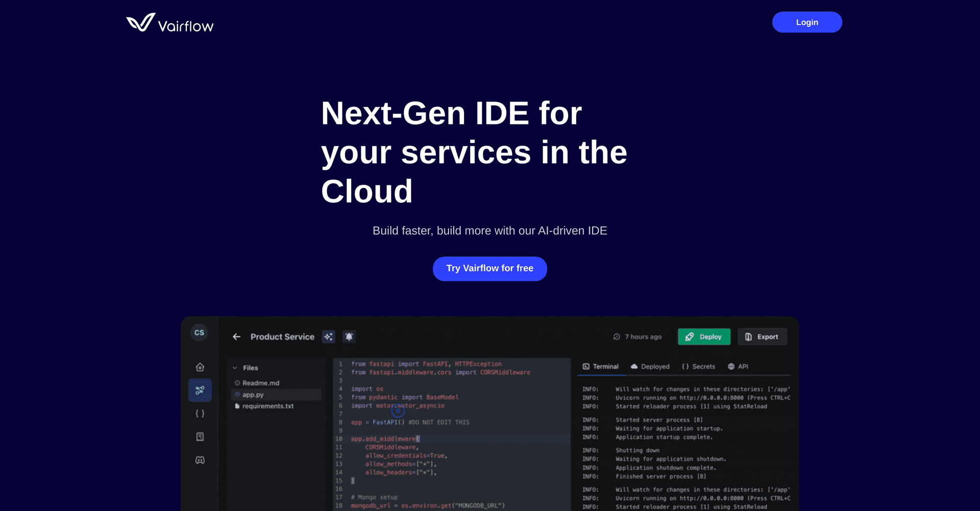Switch to the Deployed tab
The width and height of the screenshot is (980, 511).
[650, 367]
